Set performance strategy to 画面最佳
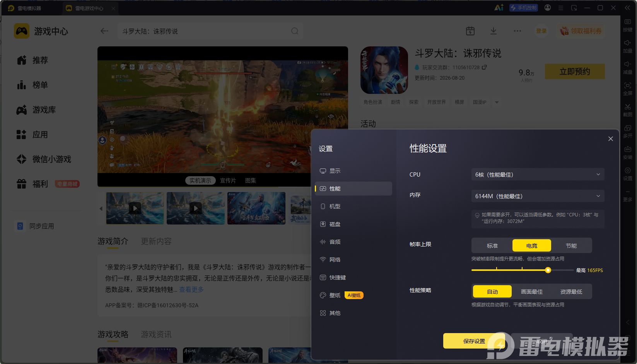637x364 pixels. [532, 292]
